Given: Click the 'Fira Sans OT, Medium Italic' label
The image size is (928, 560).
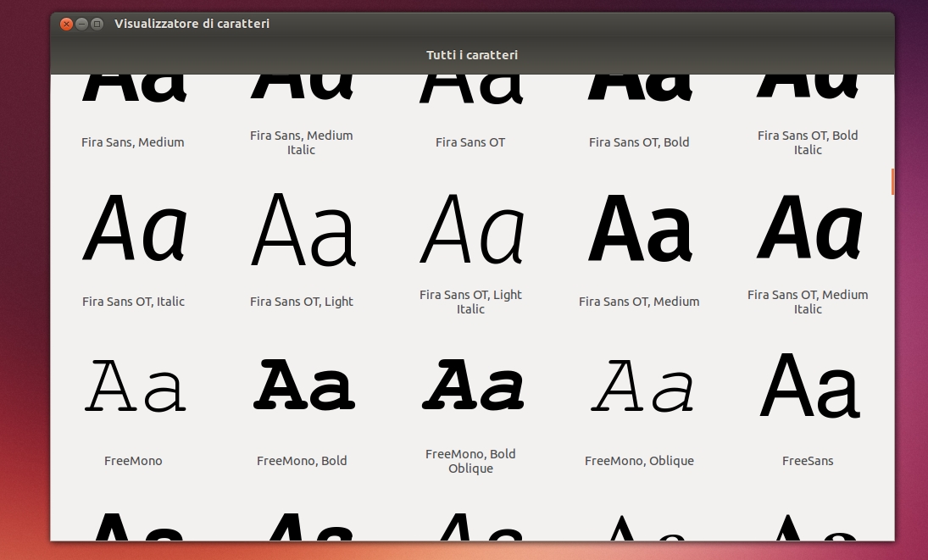Looking at the screenshot, I should click(808, 302).
